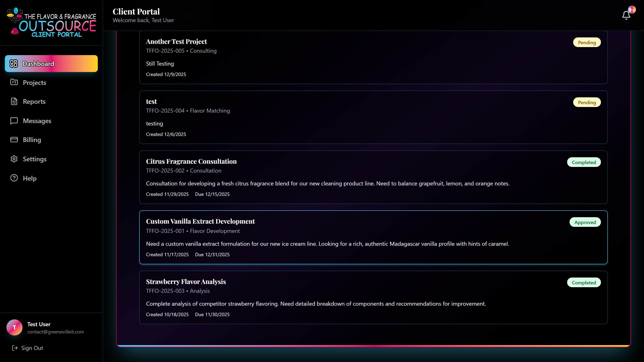644x362 pixels.
Task: Open the Projects sidebar icon
Action: pos(14,82)
